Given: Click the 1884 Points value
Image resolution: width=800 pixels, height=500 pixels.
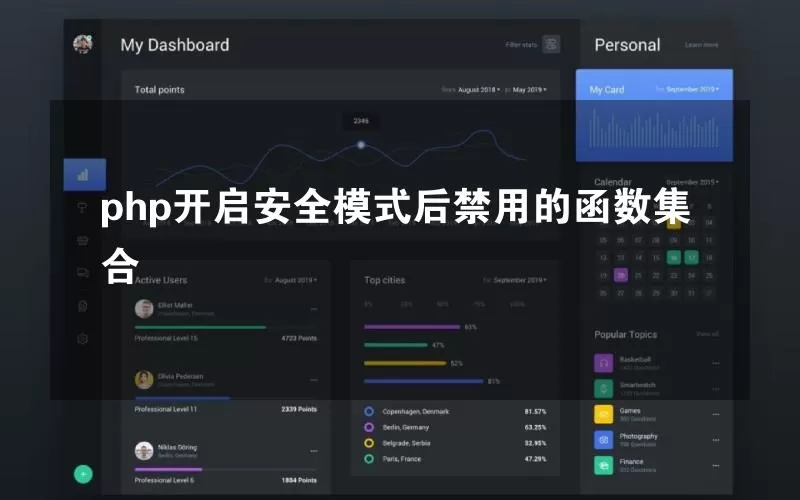Looking at the screenshot, I should 299,480.
